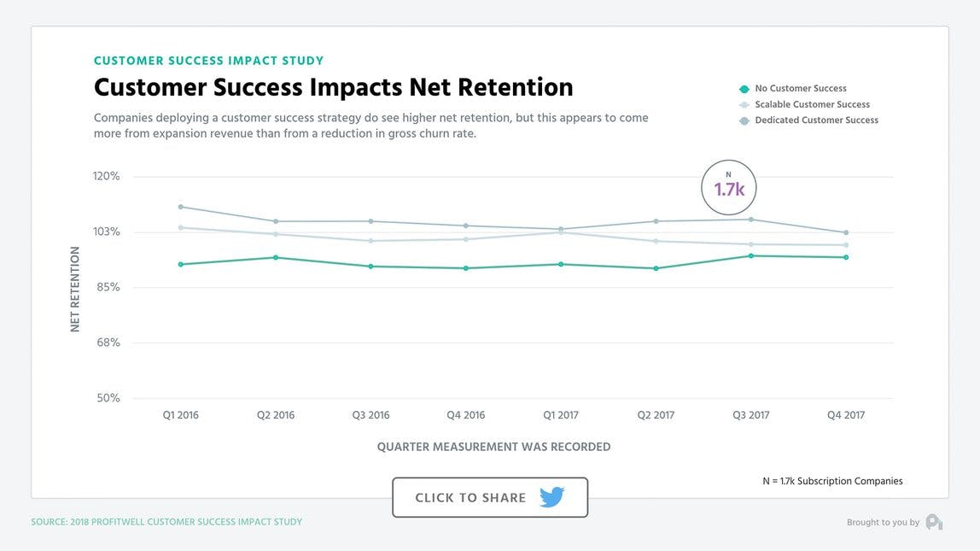
Task: Open details for the Q2 2017 quarter label
Action: pos(655,414)
